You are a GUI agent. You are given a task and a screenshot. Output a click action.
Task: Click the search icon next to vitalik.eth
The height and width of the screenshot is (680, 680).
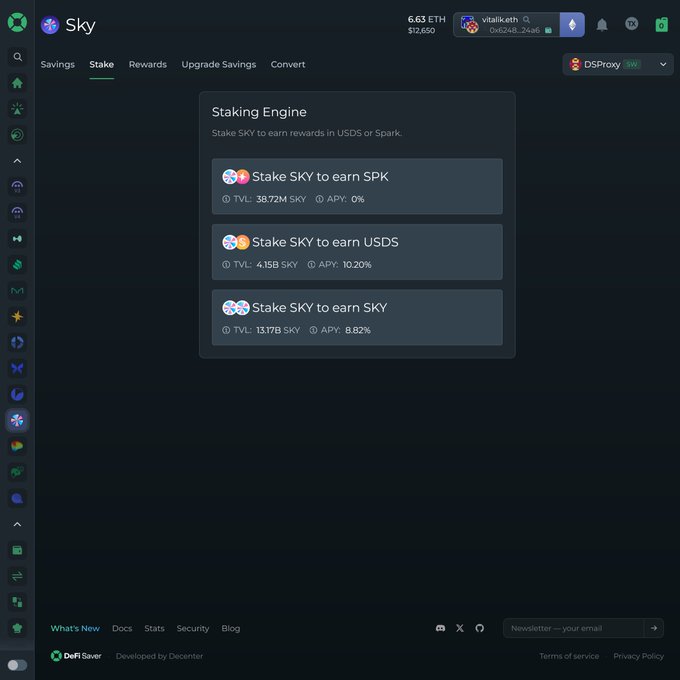[526, 20]
